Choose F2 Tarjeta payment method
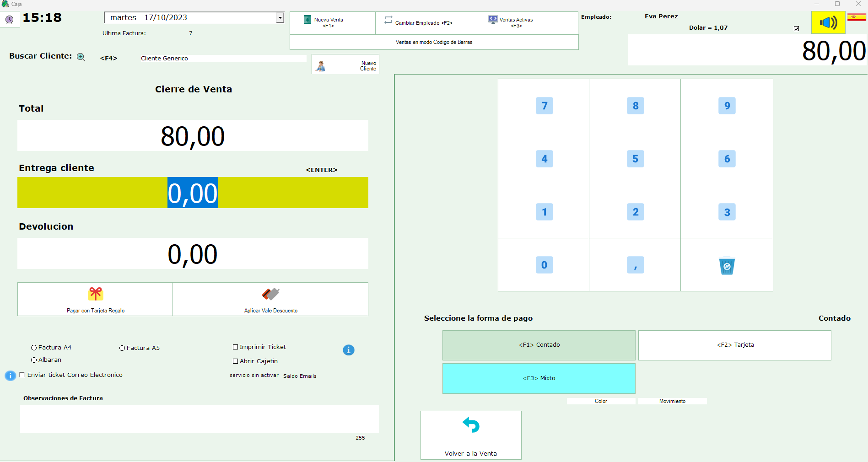The height and width of the screenshot is (462, 868). coord(734,345)
